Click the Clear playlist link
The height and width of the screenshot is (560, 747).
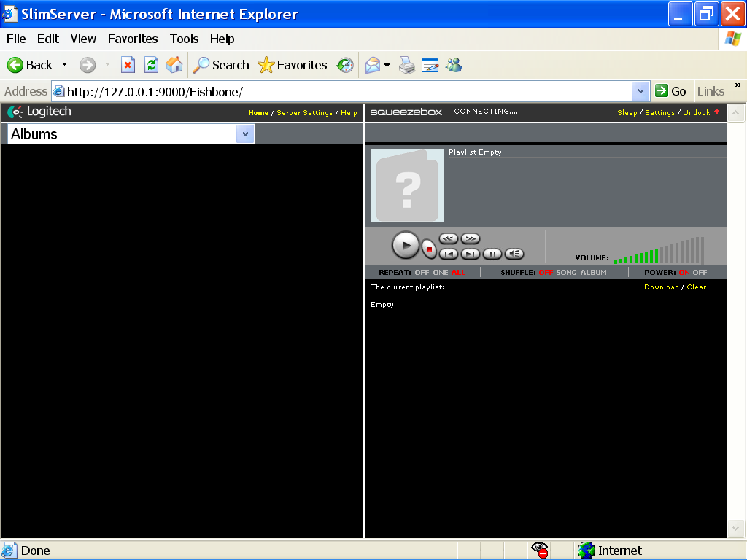click(697, 287)
